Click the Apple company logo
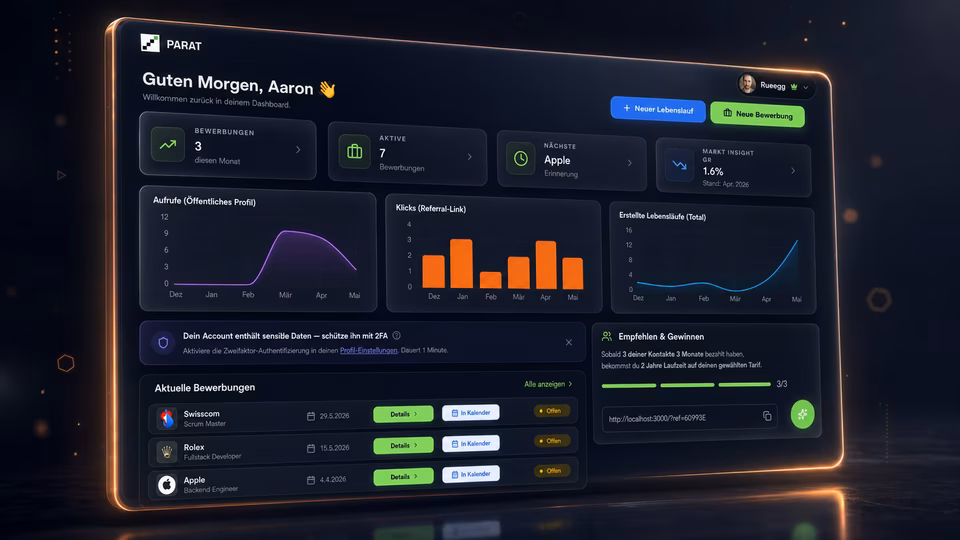 click(x=167, y=485)
